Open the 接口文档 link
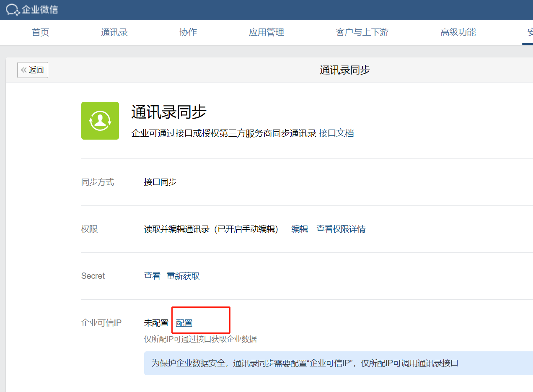 (336, 133)
